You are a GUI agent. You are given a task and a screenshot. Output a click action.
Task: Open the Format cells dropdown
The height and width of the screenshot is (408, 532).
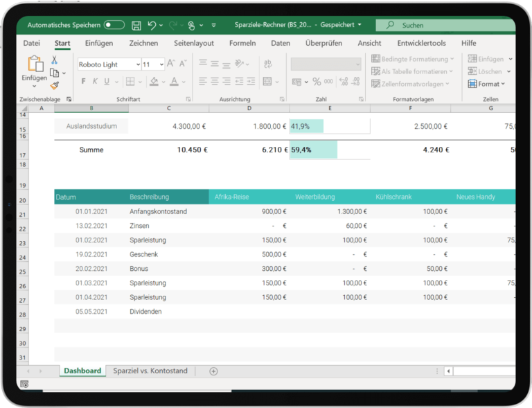[486, 84]
